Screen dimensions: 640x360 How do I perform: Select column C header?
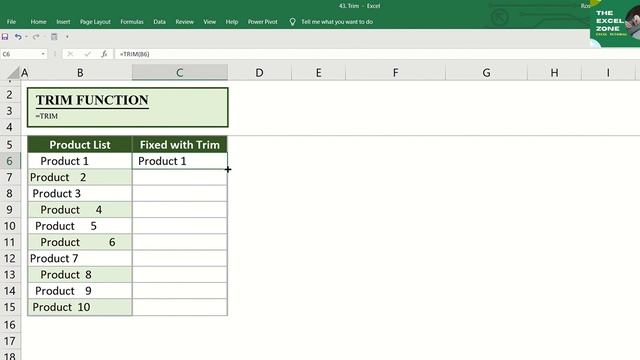tap(180, 73)
